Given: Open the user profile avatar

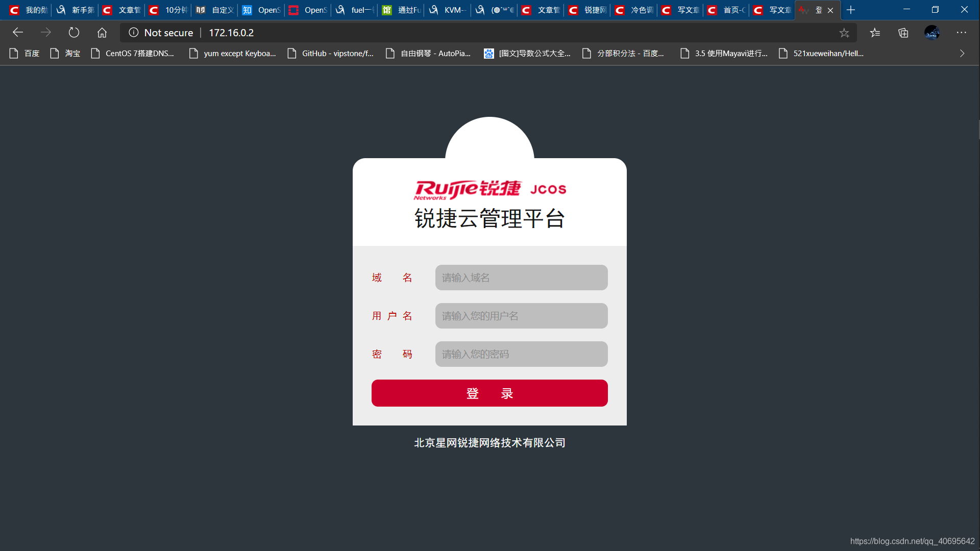Looking at the screenshot, I should (x=932, y=33).
